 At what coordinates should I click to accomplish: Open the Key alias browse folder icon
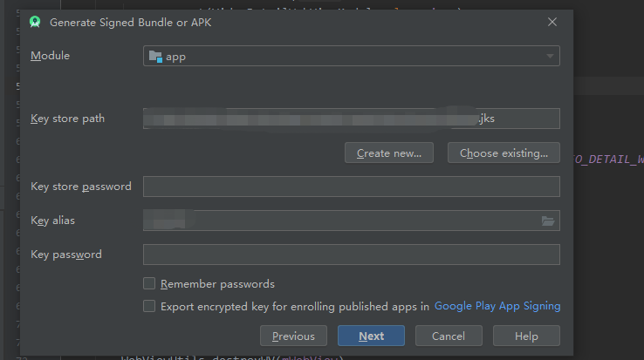point(548,221)
